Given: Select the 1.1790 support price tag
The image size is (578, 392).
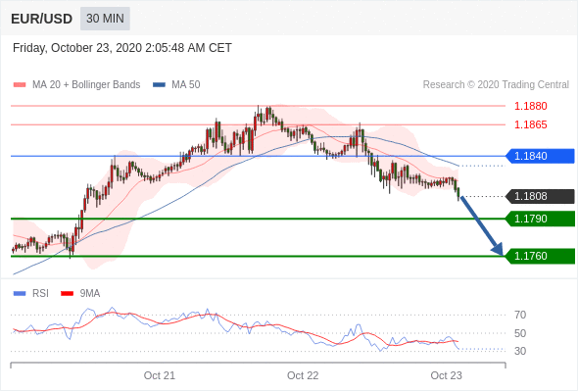Looking at the screenshot, I should 540,219.
